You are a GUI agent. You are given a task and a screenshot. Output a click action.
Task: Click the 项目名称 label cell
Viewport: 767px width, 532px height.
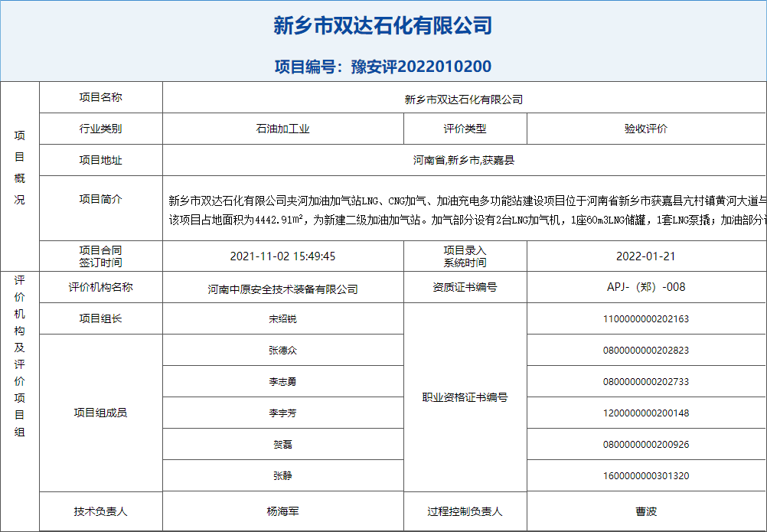click(101, 97)
